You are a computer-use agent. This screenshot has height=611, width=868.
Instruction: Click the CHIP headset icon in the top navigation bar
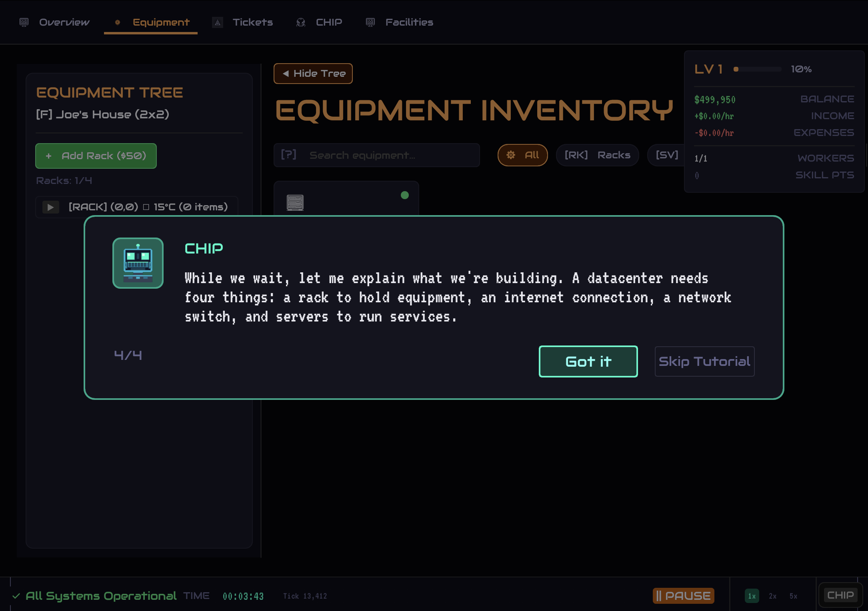point(301,22)
